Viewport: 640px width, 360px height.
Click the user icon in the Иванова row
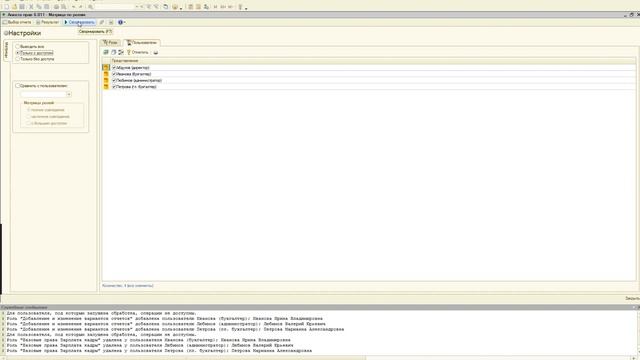coord(106,74)
